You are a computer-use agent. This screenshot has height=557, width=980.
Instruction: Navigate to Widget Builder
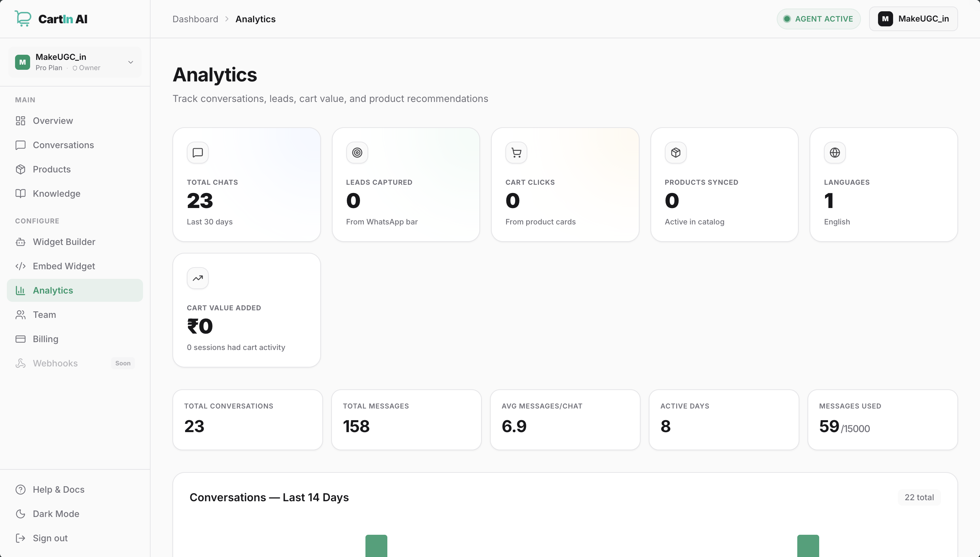(x=75, y=242)
